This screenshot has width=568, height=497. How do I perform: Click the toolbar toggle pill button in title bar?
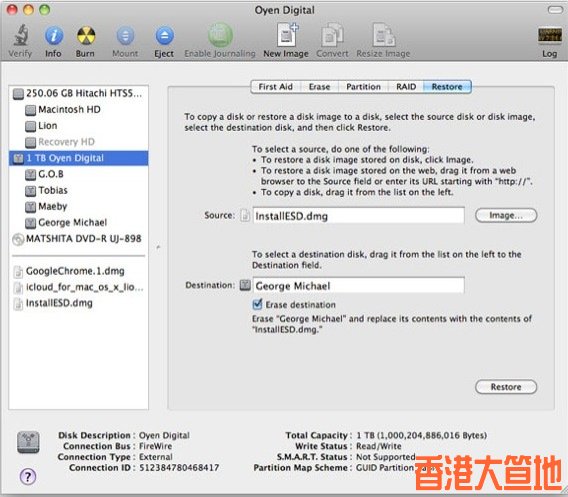pos(555,10)
